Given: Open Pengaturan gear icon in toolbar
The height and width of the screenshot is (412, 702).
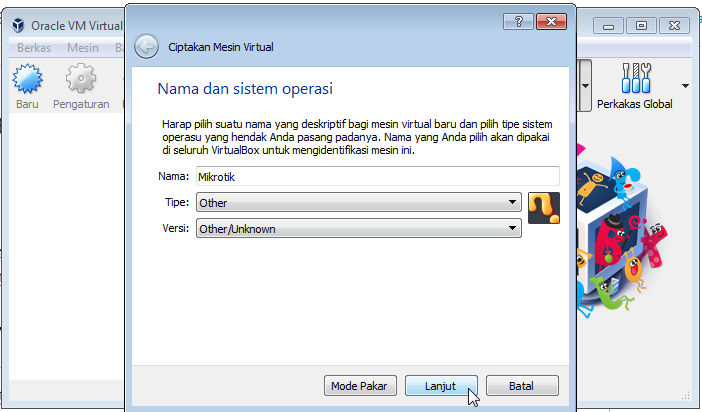Looking at the screenshot, I should (x=81, y=79).
